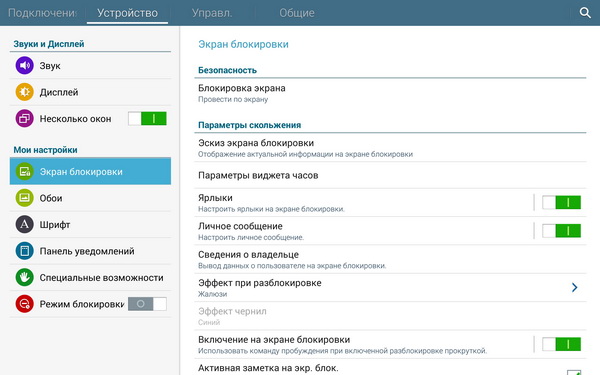Open Параметры виджета часов

coord(390,175)
